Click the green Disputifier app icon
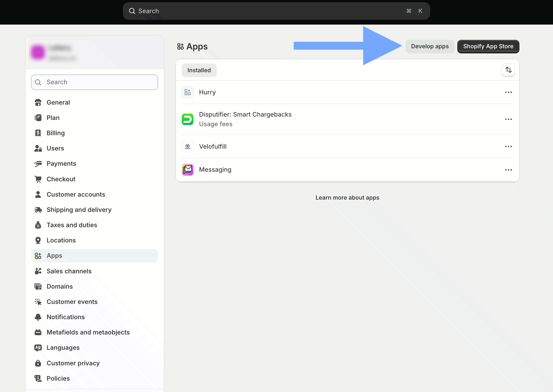Screen dimensions: 553x392 pyautogui.click(x=187, y=119)
